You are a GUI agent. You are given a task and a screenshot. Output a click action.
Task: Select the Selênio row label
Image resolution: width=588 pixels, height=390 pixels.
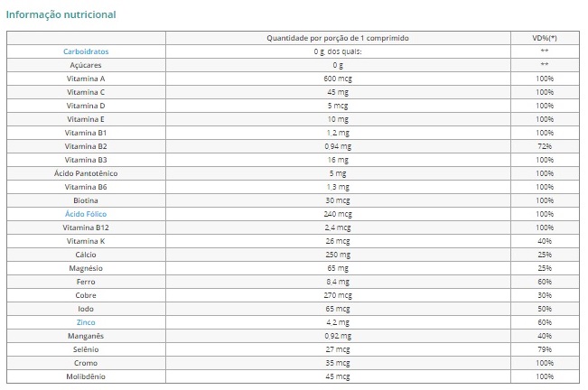click(x=86, y=348)
